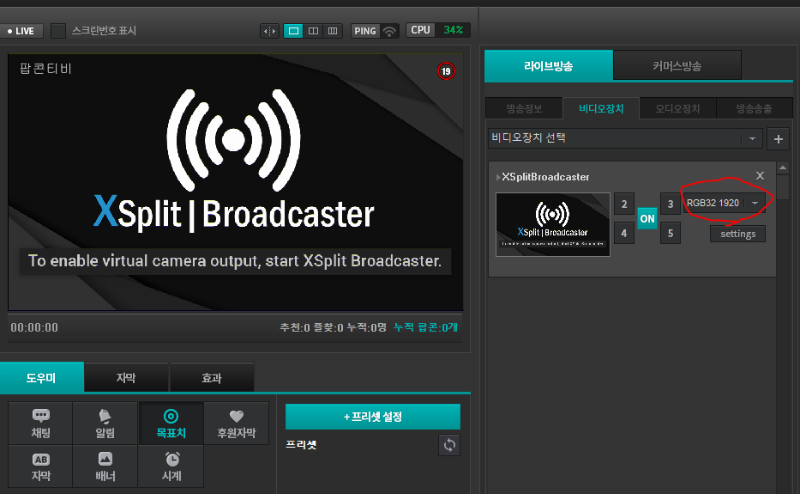Image resolution: width=800 pixels, height=494 pixels.
Task: Open the 오디오장치 tab
Action: click(x=678, y=108)
